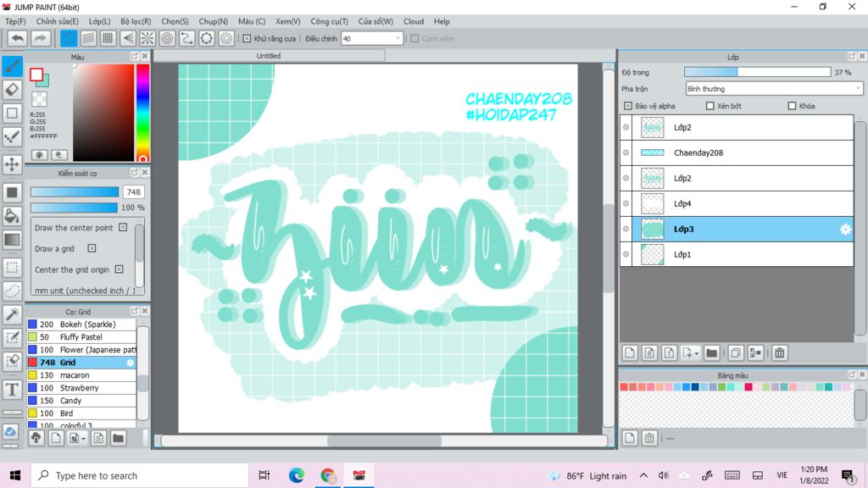Enable radial snap guide
Screen dimensions: 868x488
(x=147, y=39)
